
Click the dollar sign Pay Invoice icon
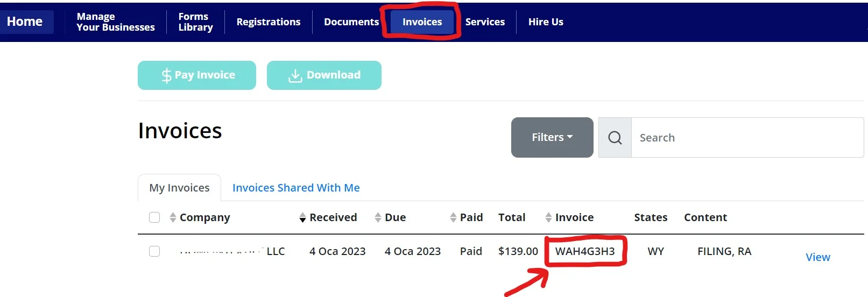coord(167,75)
